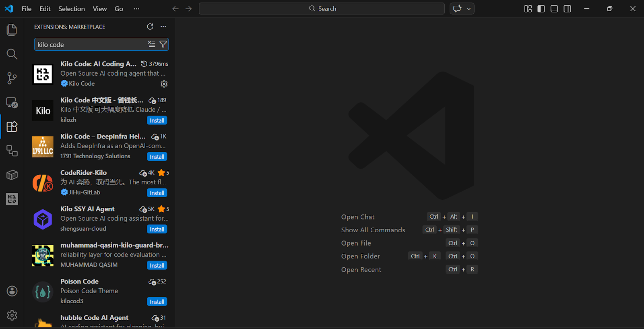
Task: Go forward in navigation history
Action: coord(189,9)
